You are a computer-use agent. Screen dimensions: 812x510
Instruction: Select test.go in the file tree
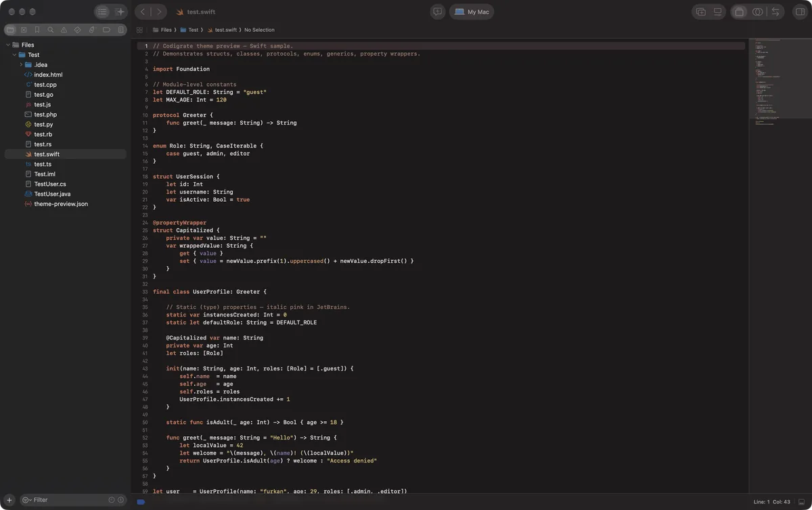[65, 95]
